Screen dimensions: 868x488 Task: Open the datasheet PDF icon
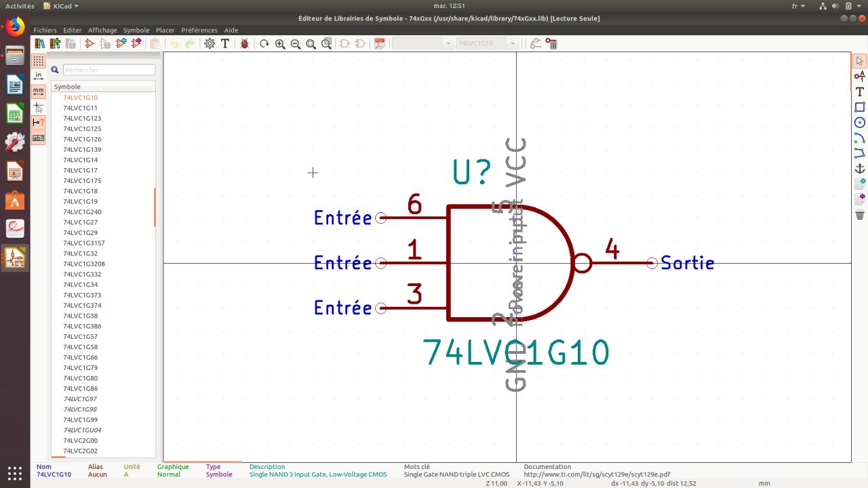tap(379, 43)
